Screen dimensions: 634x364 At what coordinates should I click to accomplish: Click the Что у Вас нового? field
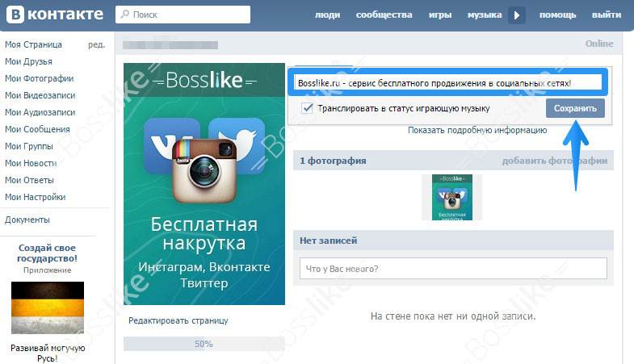[453, 269]
